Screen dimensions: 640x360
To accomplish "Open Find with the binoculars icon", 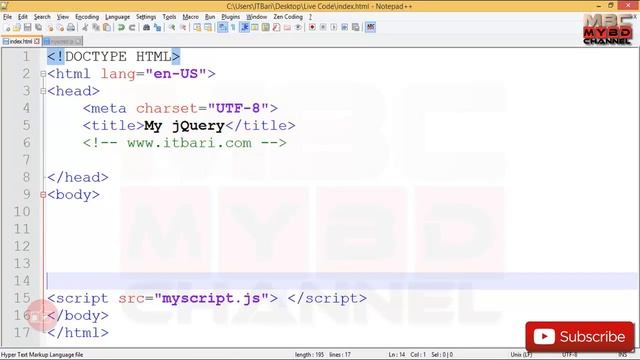I will tap(146, 27).
